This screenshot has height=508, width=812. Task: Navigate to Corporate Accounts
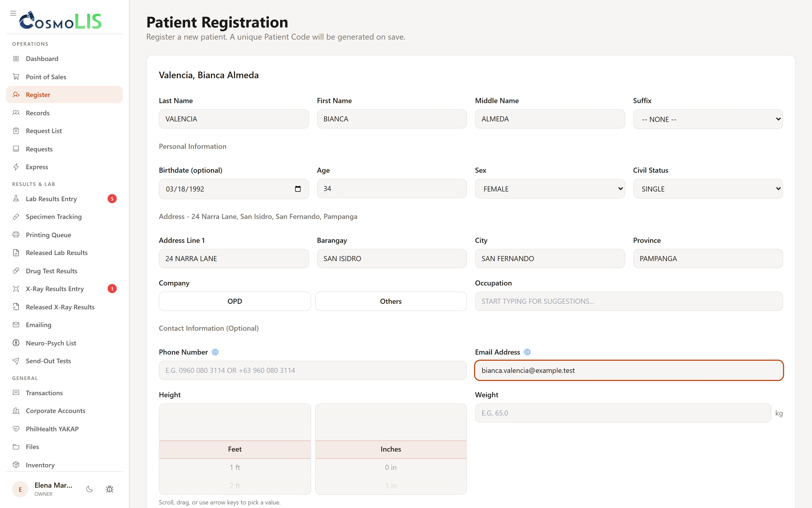tap(64, 410)
